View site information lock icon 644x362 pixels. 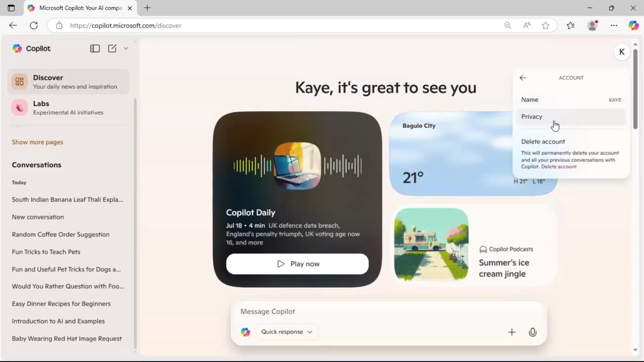click(x=59, y=25)
